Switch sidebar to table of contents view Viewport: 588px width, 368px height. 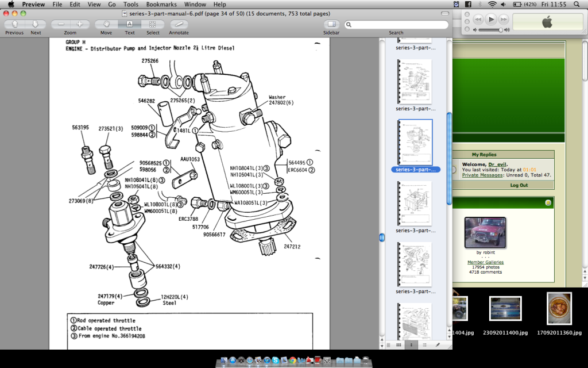coord(424,345)
